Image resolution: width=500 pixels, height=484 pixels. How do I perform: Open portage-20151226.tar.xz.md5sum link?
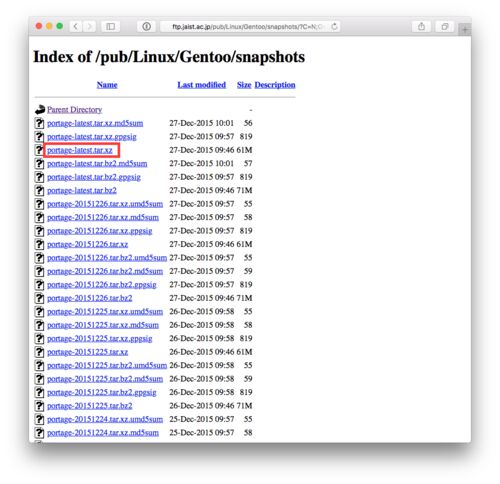[103, 217]
